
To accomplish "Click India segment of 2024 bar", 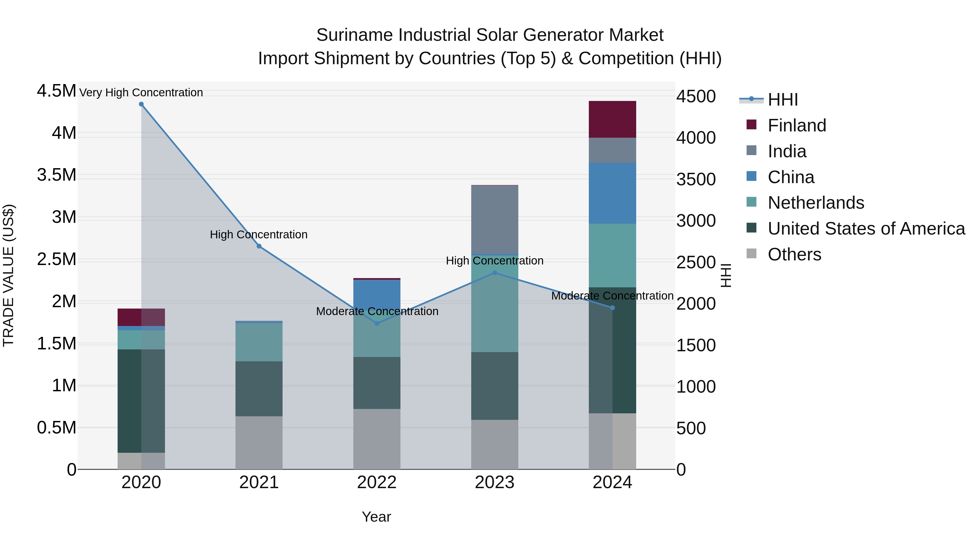I will tap(612, 150).
